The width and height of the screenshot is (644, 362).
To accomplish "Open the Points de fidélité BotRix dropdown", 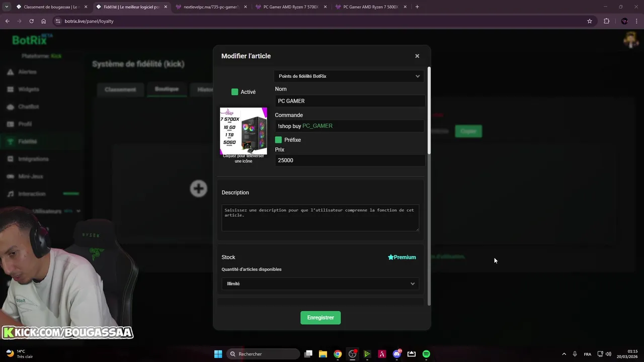I will coord(349,76).
